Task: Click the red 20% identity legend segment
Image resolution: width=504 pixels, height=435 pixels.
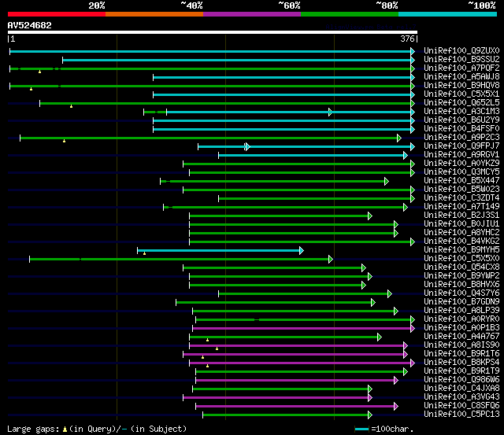Action: click(57, 14)
